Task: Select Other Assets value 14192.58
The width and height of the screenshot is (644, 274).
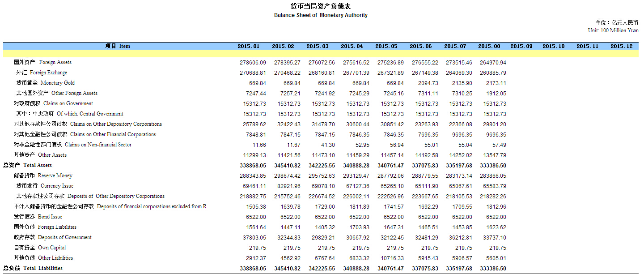Action: [x=426, y=155]
